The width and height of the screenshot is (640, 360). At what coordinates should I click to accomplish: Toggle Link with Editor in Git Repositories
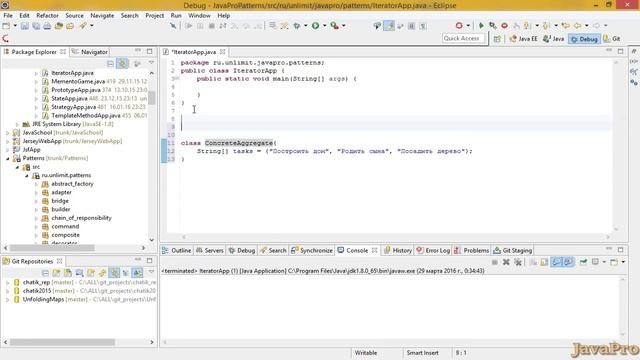(x=114, y=273)
